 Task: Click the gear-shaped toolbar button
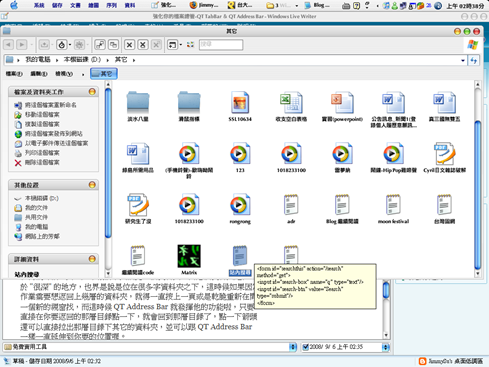[x=79, y=45]
